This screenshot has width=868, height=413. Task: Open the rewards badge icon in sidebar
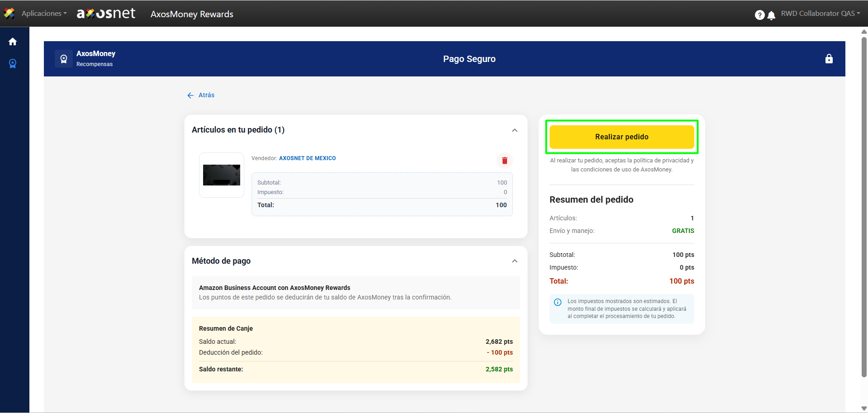(x=13, y=64)
